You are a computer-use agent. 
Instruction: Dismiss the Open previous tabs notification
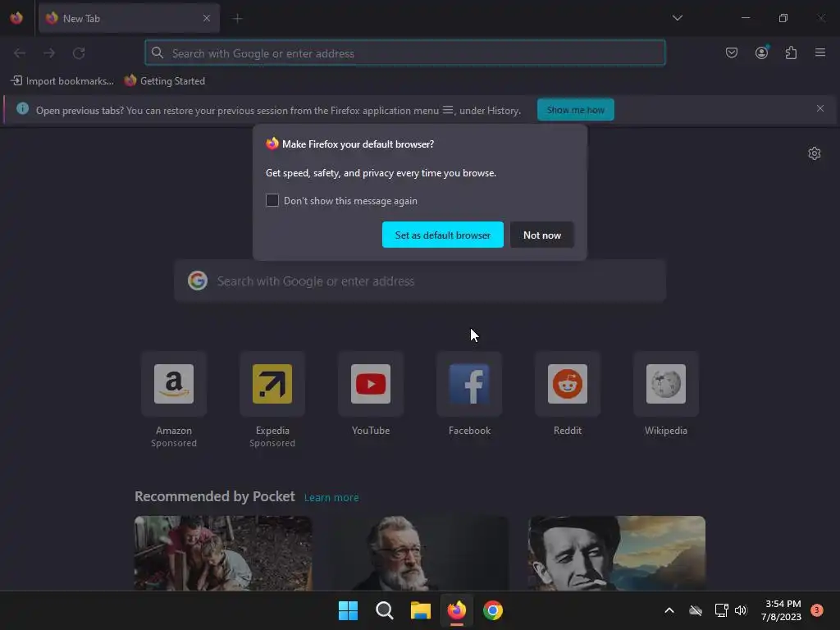point(819,109)
